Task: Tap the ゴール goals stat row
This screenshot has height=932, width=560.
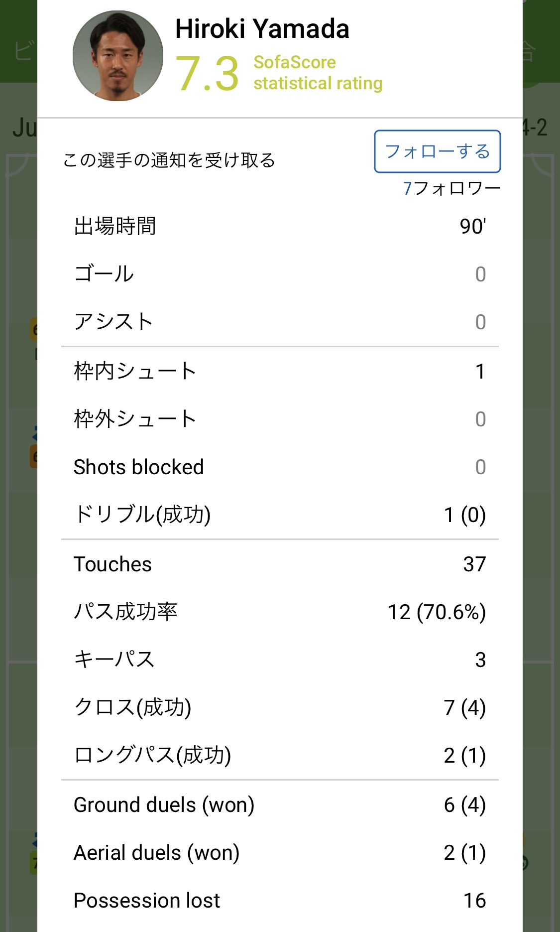Action: pyautogui.click(x=280, y=274)
